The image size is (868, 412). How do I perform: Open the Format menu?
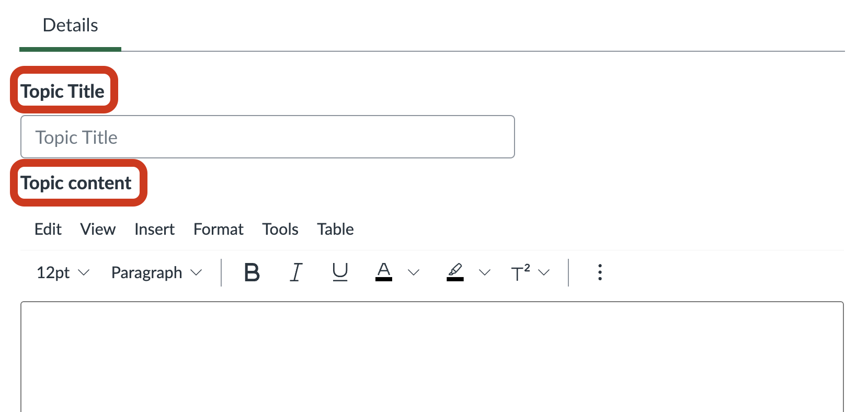[219, 229]
